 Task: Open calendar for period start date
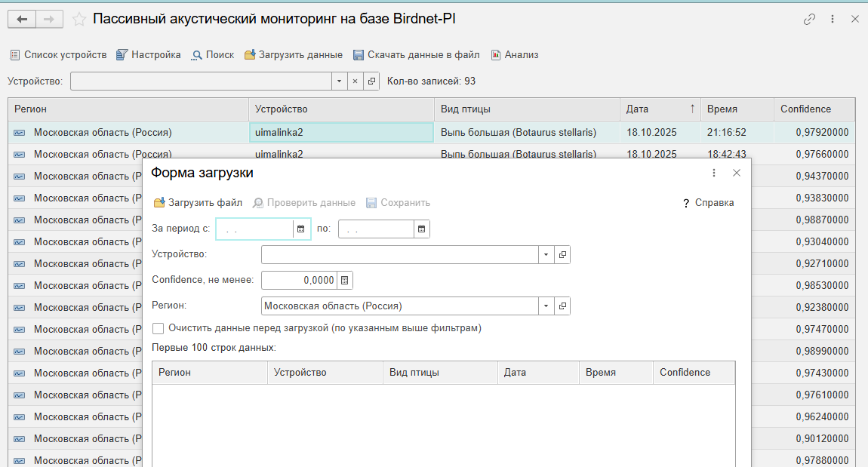pos(300,229)
